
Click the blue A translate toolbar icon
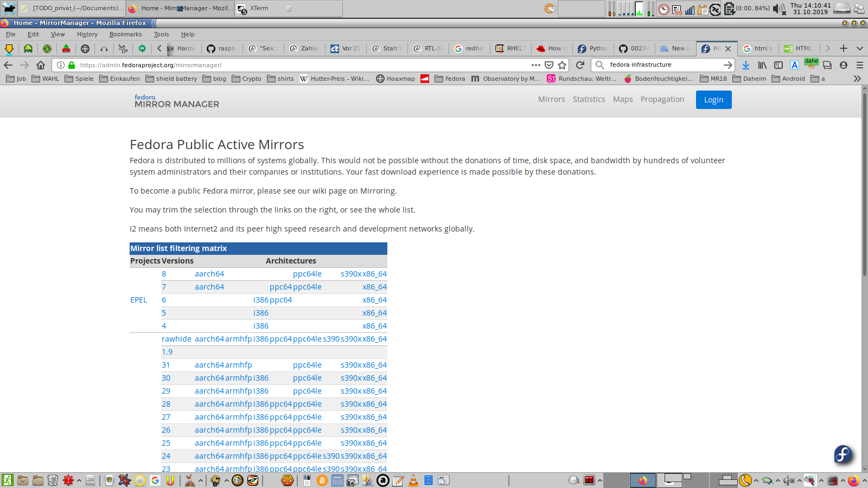click(x=795, y=65)
